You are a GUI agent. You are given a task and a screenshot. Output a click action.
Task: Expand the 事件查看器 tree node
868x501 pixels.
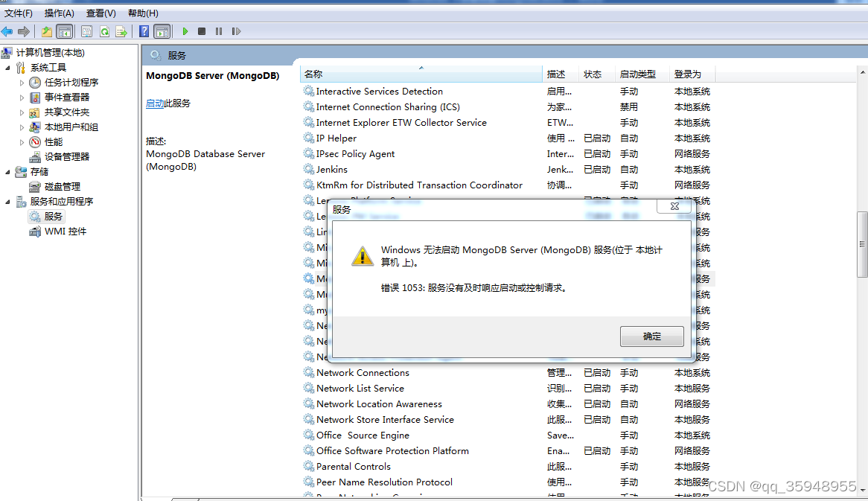point(22,98)
